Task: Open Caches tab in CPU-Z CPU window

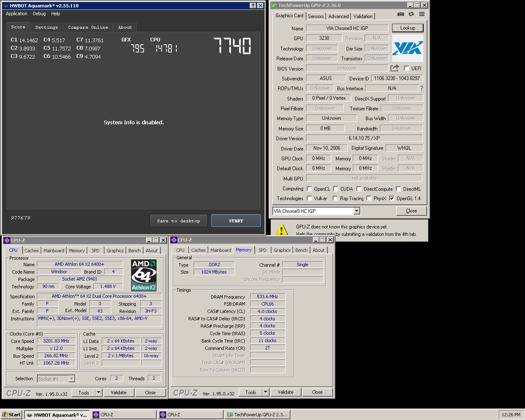Action: coord(31,251)
